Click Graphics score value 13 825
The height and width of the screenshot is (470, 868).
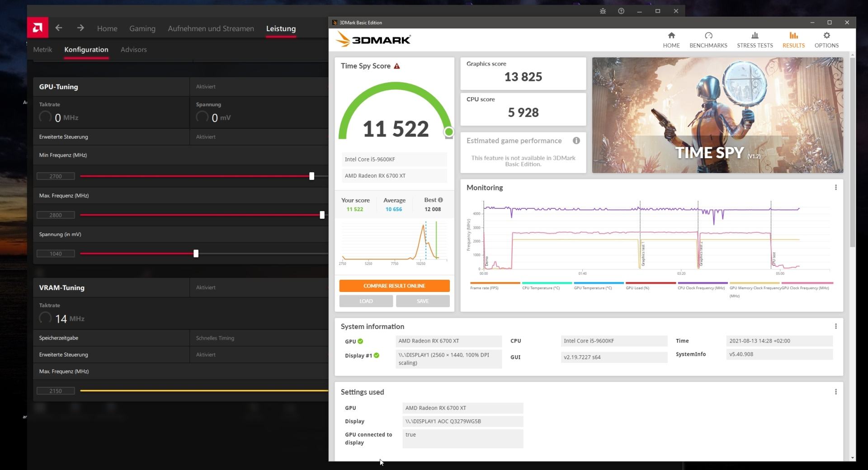point(523,77)
